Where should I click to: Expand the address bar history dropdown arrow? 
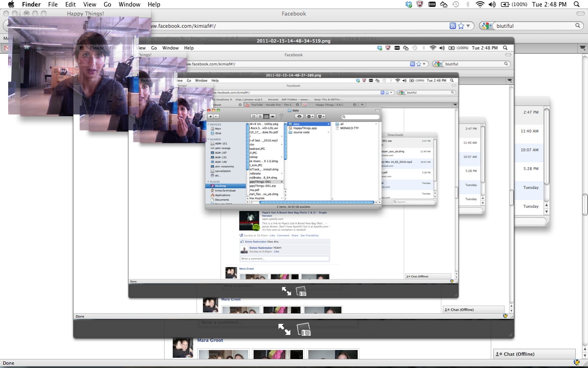coord(468,26)
